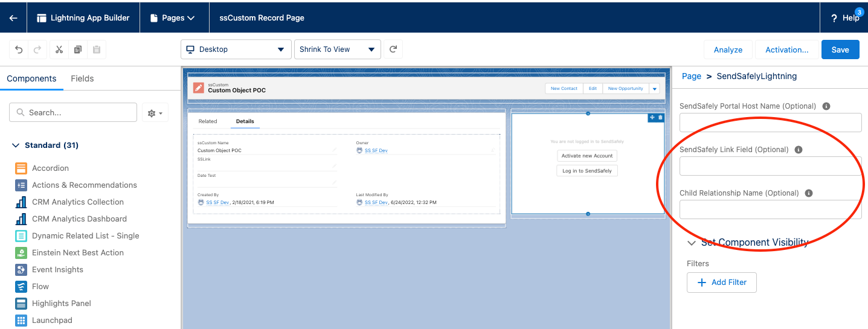Click the Analyze button
Image resolution: width=868 pixels, height=329 pixels.
pyautogui.click(x=728, y=50)
